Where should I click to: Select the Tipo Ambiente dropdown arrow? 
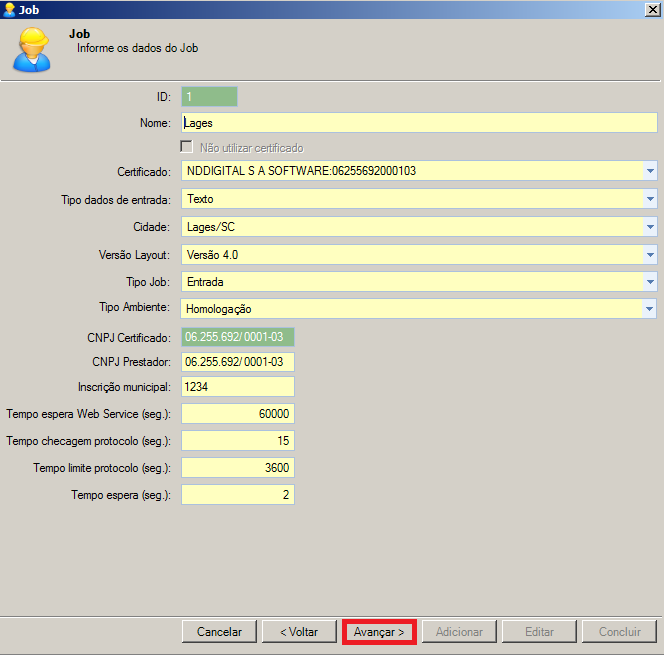649,309
